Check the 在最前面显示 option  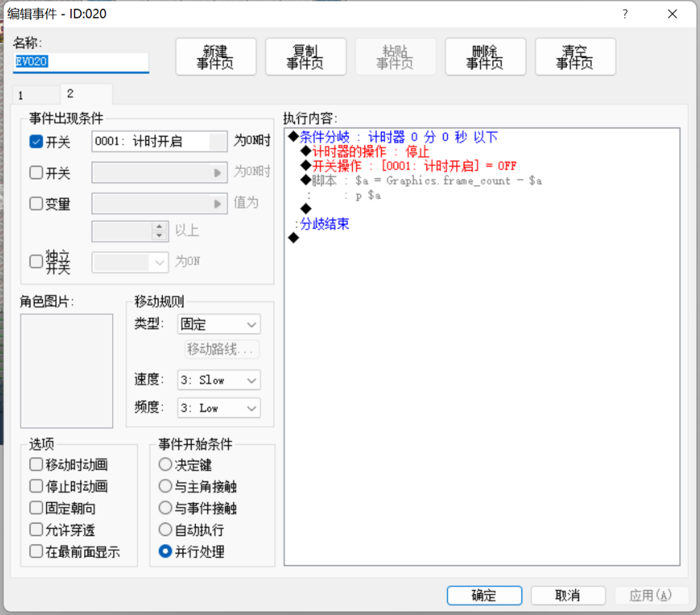pyautogui.click(x=36, y=552)
